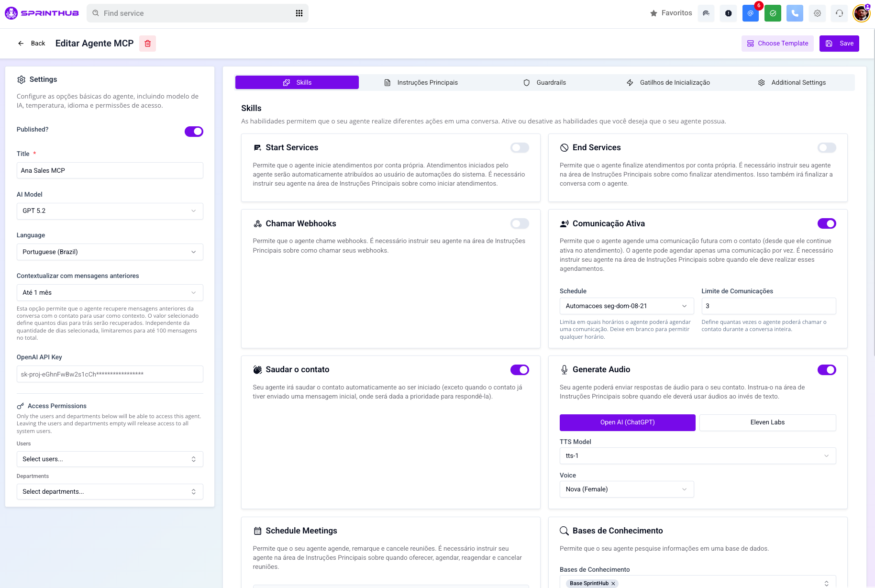Click the headset support icon
The image size is (875, 588).
[839, 13]
